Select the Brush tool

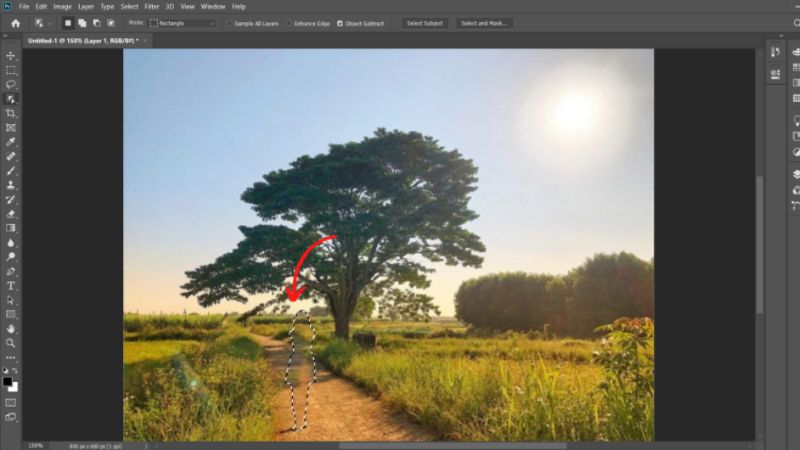click(11, 171)
